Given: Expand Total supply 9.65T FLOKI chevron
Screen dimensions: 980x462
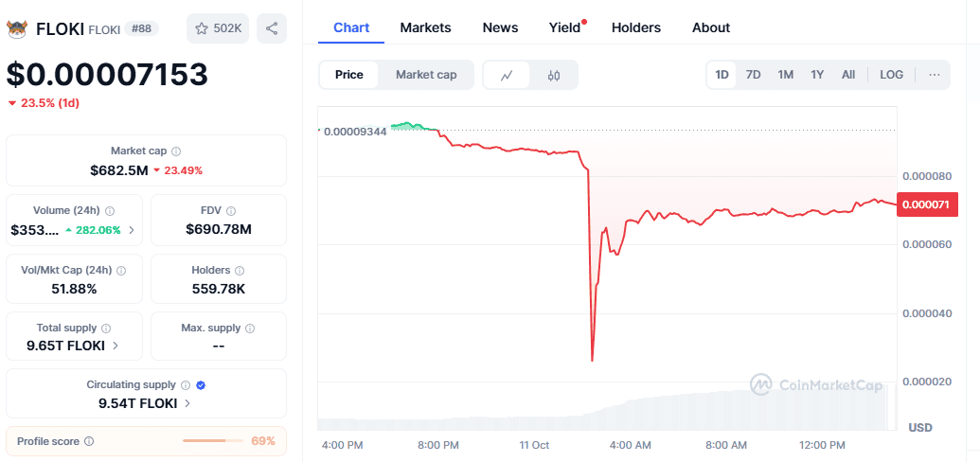Looking at the screenshot, I should (116, 346).
